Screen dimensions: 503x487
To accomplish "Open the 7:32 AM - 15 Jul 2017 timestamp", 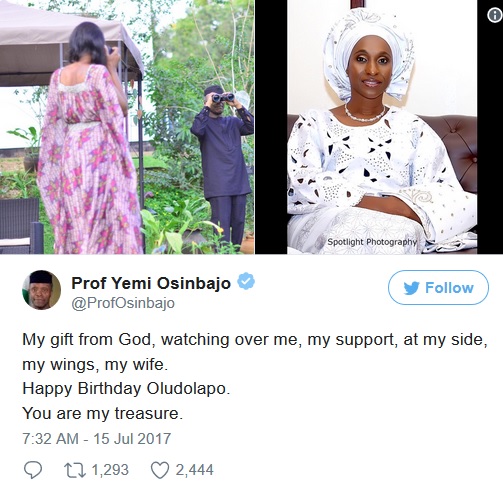I will coord(97,439).
